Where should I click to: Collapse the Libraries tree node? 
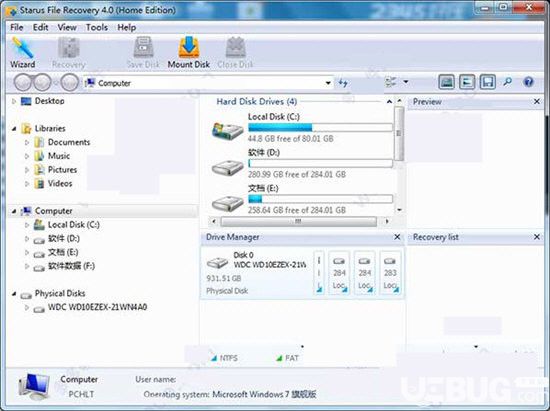pos(14,129)
